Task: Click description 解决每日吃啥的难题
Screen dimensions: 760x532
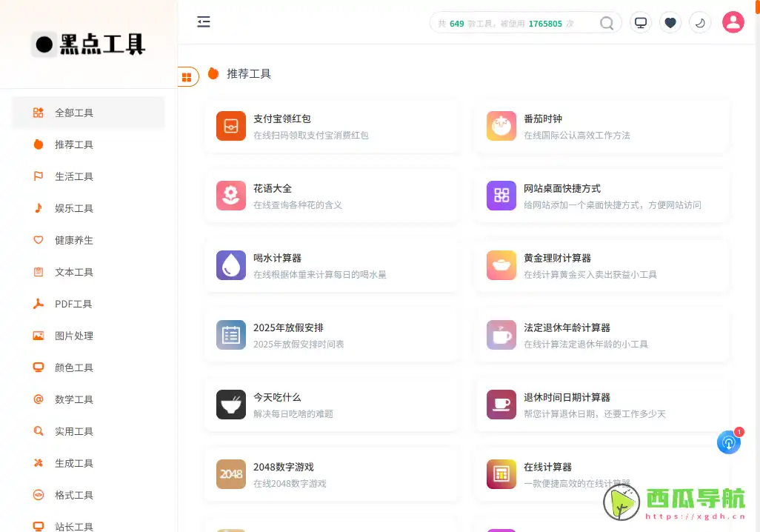Action: click(x=293, y=413)
